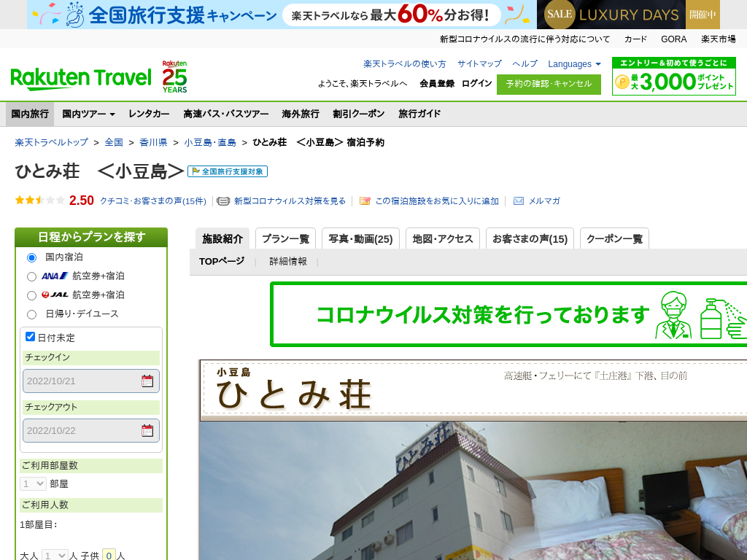Open the 楽天トラベルの使い方 link
The image size is (747, 560).
pyautogui.click(x=404, y=64)
